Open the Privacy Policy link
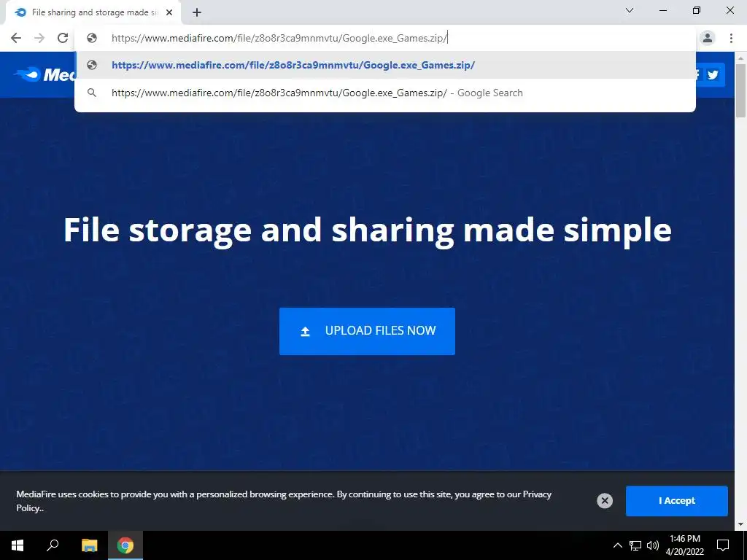Viewport: 747px width, 560px height. click(x=537, y=494)
